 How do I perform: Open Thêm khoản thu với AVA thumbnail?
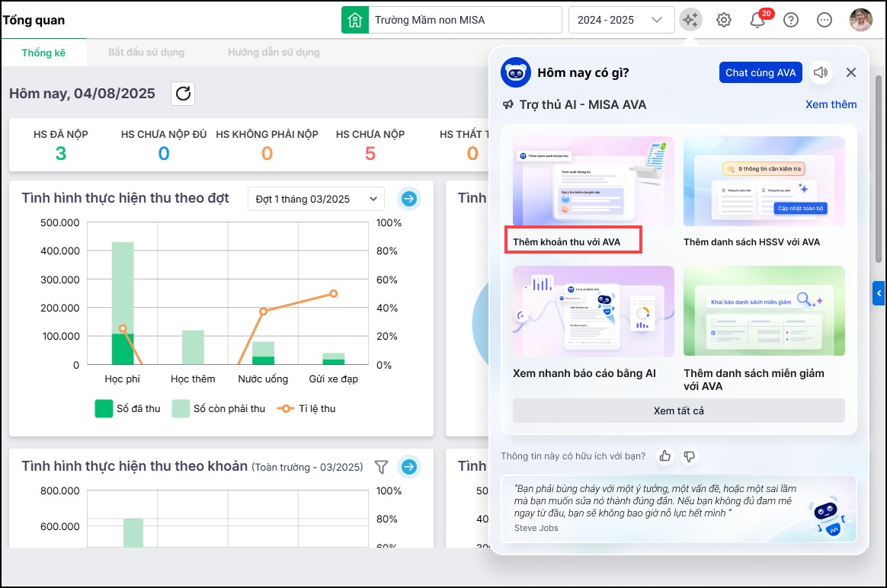(594, 181)
